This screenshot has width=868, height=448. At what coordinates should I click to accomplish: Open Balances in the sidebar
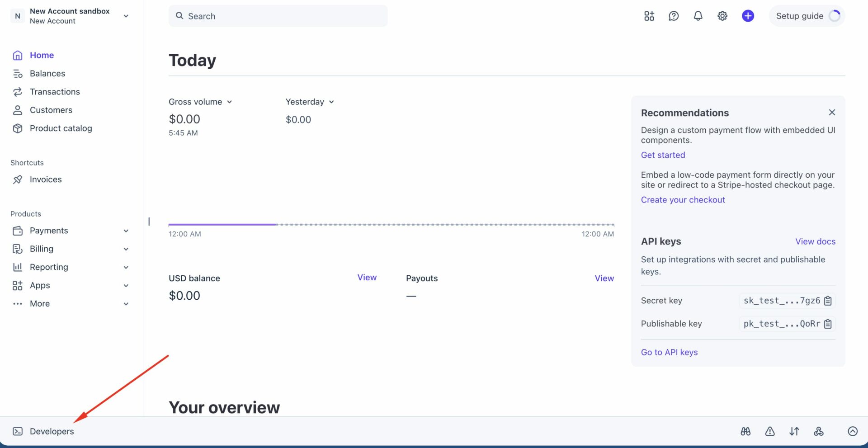(x=47, y=74)
